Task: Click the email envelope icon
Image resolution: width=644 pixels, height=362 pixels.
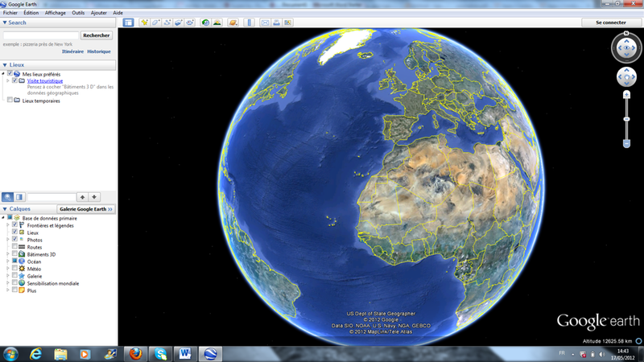Action: [264, 23]
